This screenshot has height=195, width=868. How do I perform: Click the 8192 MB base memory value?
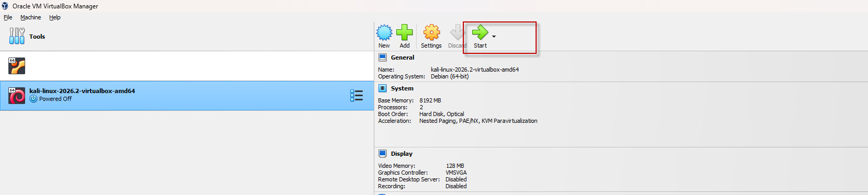430,100
